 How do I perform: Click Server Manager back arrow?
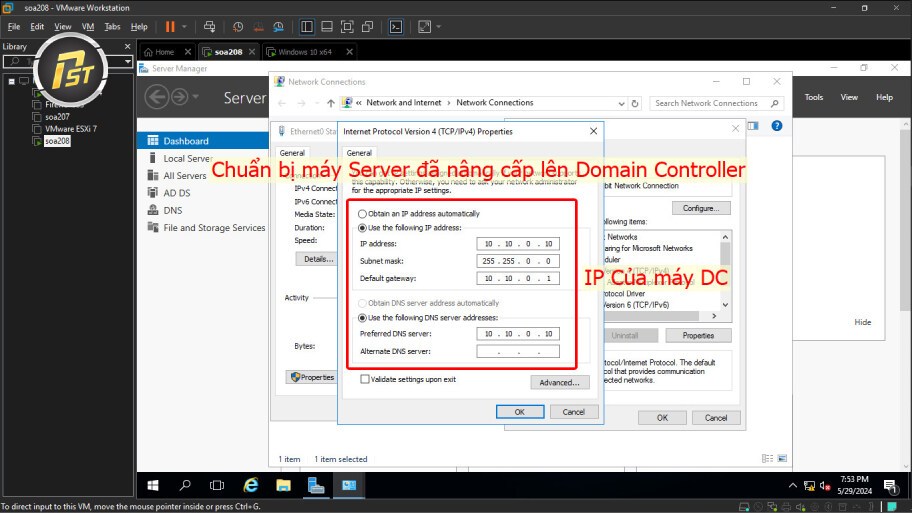pos(157,97)
